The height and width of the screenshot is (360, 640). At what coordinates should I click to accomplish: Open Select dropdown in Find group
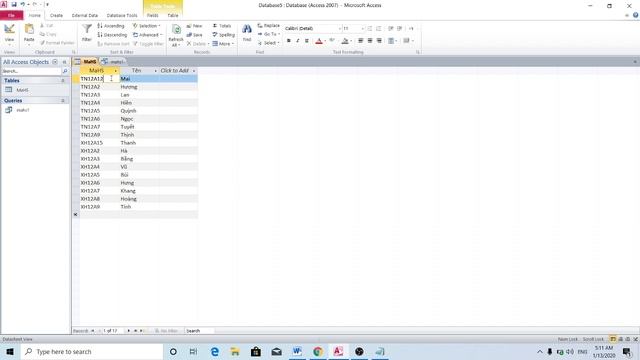(269, 43)
